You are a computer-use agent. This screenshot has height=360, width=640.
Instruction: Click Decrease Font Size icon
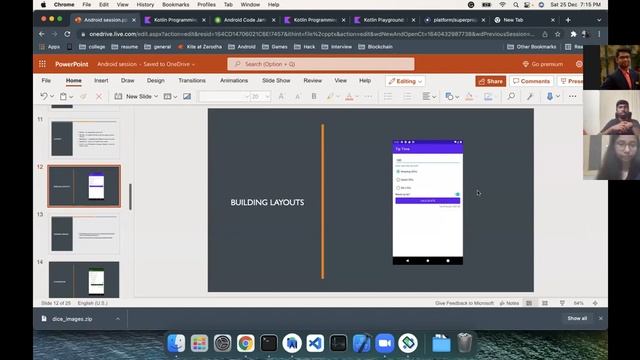(x=298, y=96)
